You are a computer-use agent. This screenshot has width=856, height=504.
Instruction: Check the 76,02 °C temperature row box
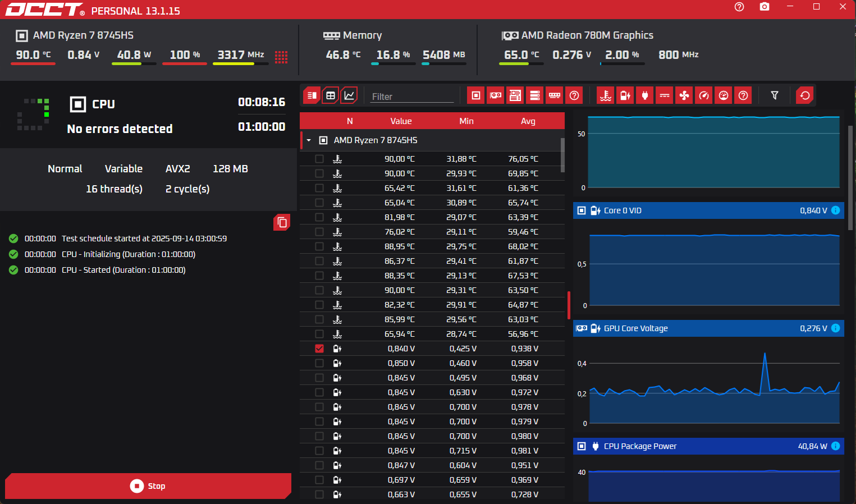319,232
